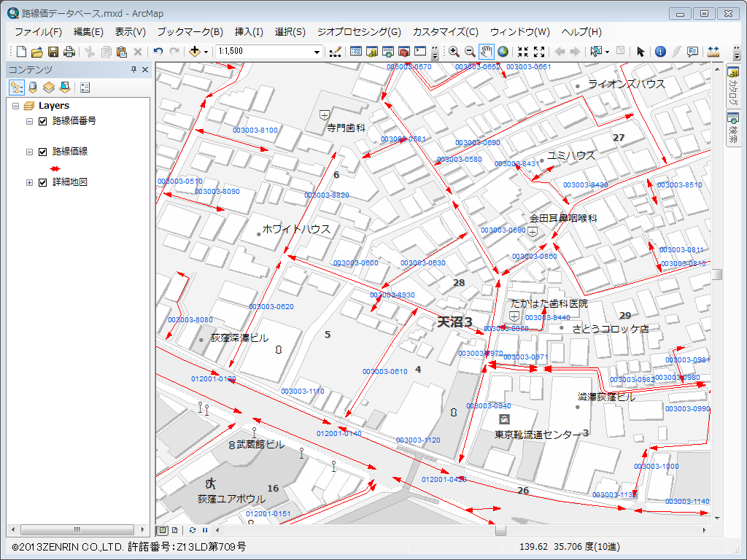The width and height of the screenshot is (747, 560).
Task: Select the Zoom In tool
Action: [x=454, y=52]
